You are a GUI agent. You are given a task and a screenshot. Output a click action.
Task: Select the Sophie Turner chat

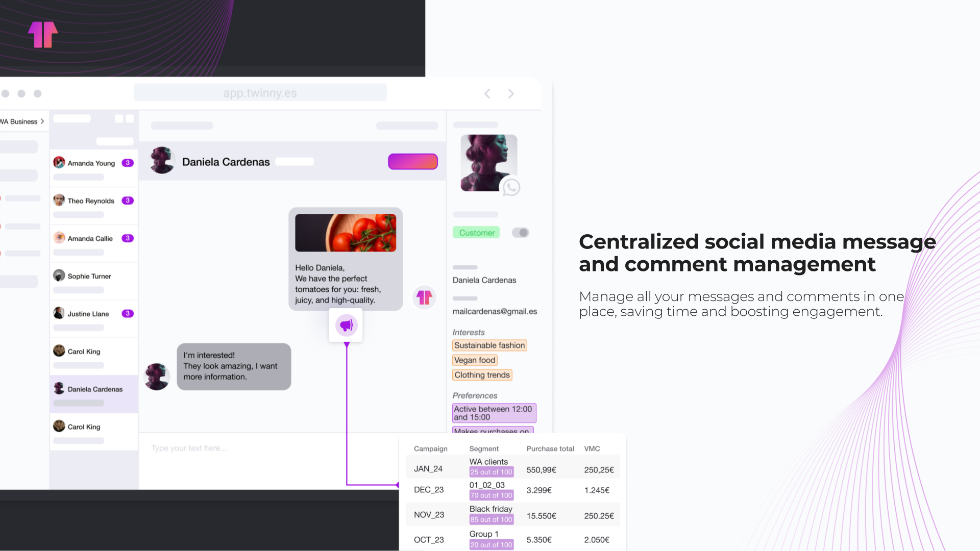[89, 276]
